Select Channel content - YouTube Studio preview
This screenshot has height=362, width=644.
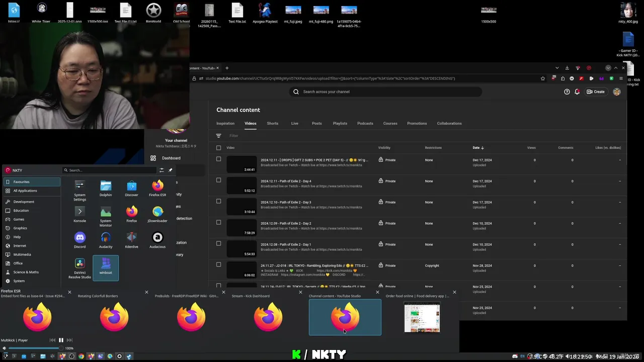click(345, 317)
